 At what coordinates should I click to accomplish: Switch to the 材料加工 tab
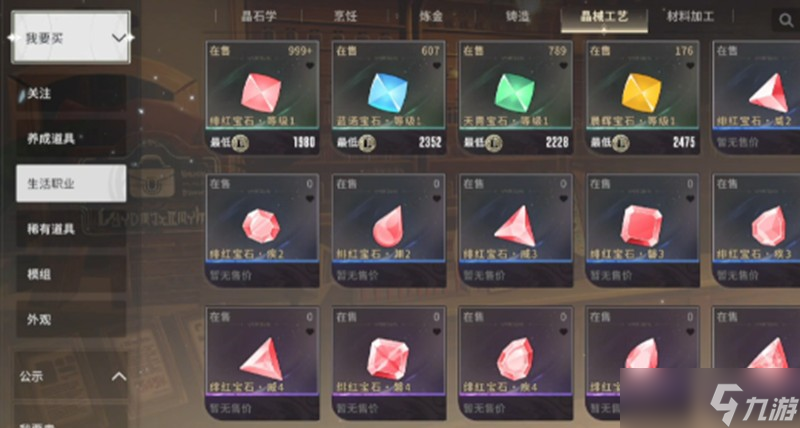[x=690, y=16]
